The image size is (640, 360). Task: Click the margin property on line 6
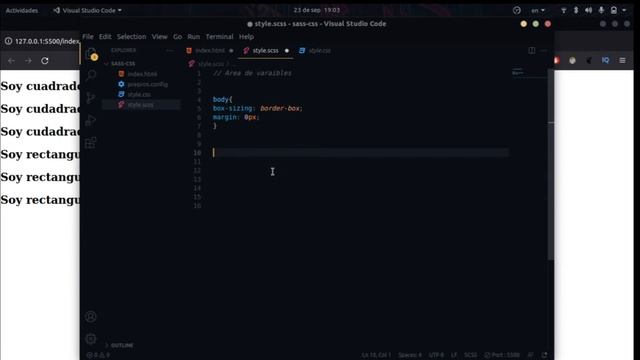point(226,117)
